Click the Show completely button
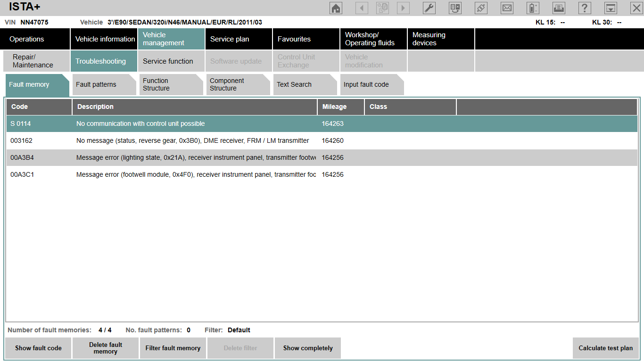 point(308,348)
